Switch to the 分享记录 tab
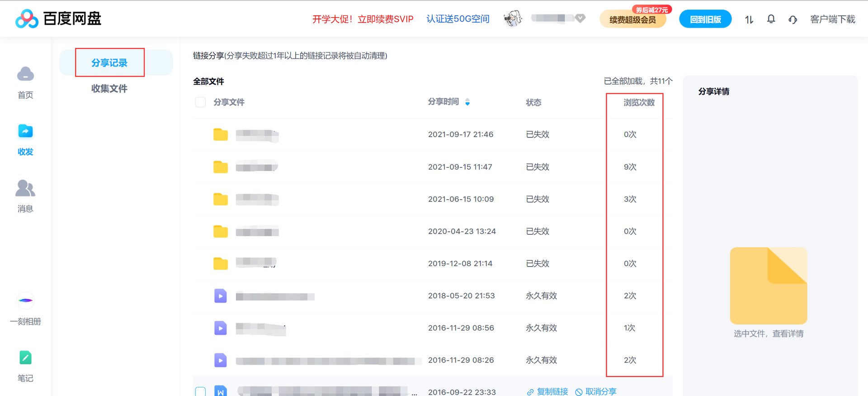 [109, 62]
